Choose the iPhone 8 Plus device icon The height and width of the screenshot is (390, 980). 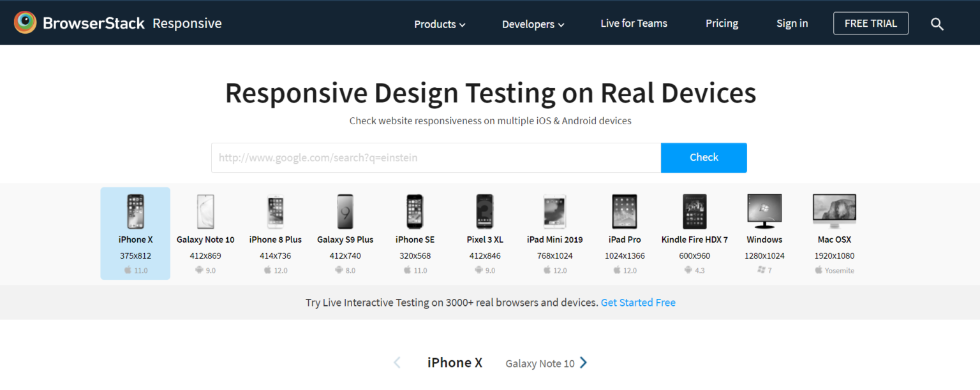pos(275,212)
